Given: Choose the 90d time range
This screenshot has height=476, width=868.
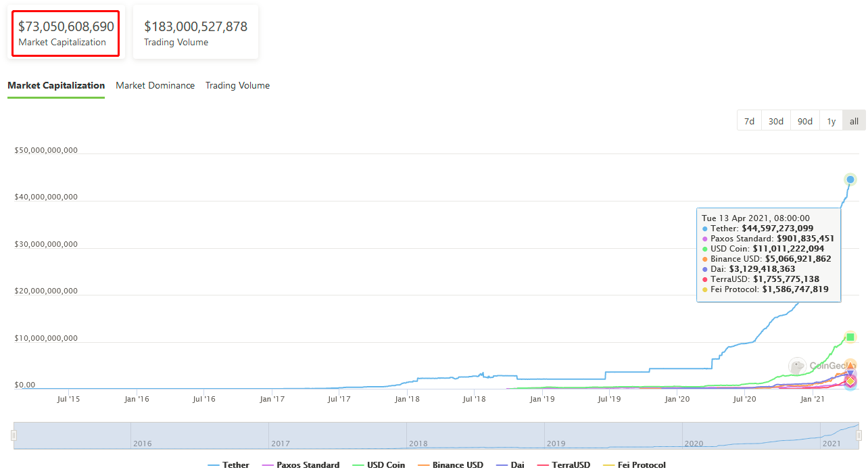Looking at the screenshot, I should pos(804,121).
